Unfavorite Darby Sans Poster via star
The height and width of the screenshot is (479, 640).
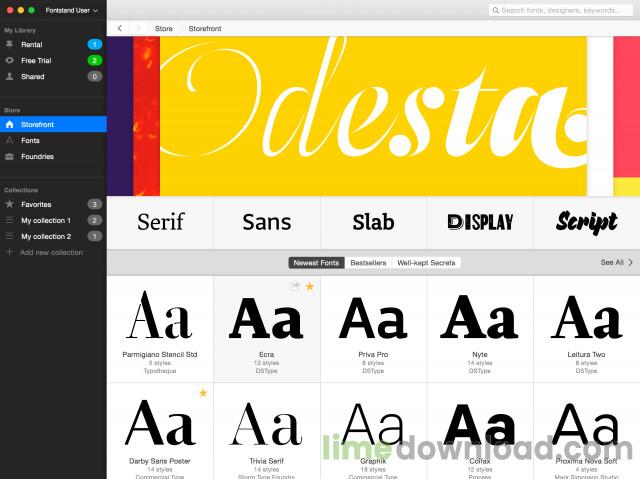pos(203,393)
